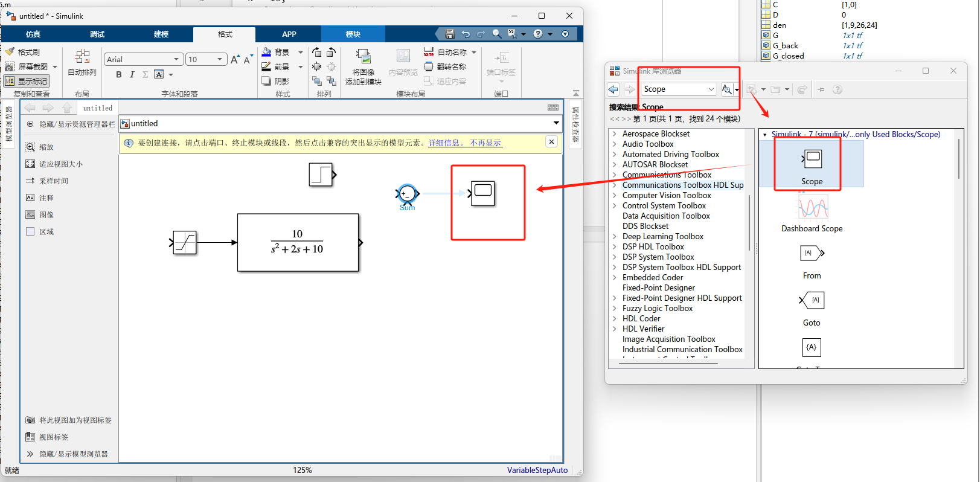The width and height of the screenshot is (980, 482).
Task: Click the Sum block on the canvas
Action: tap(407, 194)
